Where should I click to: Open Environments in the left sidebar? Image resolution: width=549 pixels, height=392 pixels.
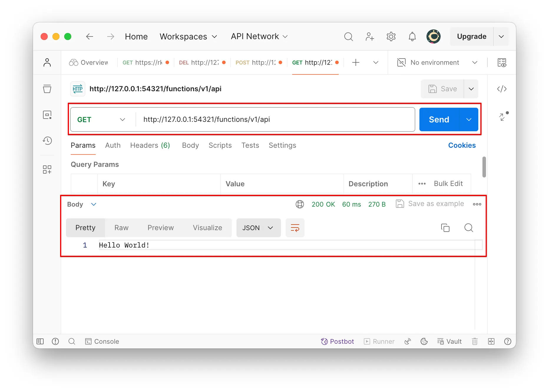pyautogui.click(x=47, y=114)
